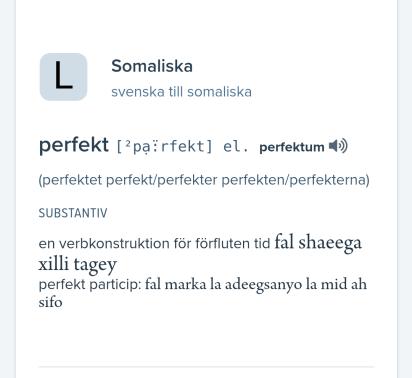Click the "SUBSTANTIV" part-of-speech label
This screenshot has width=412, height=378.
[73, 213]
